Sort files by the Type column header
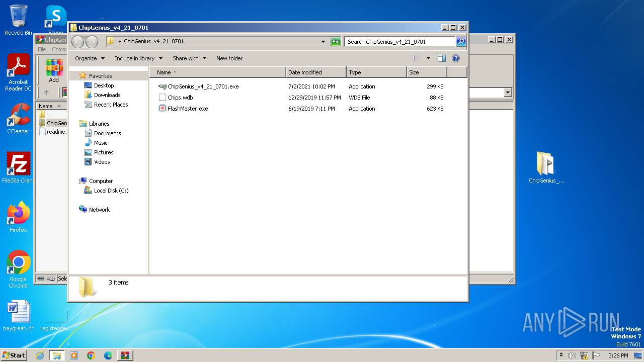 [376, 72]
